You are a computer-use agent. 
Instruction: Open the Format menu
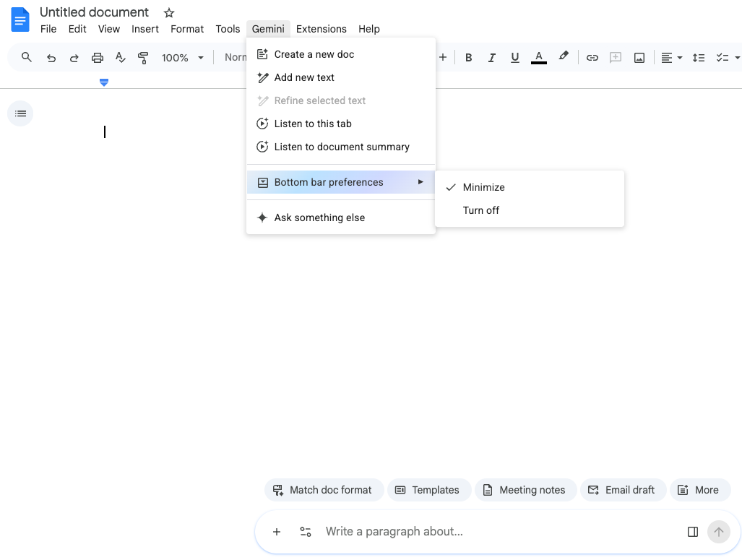[187, 30]
